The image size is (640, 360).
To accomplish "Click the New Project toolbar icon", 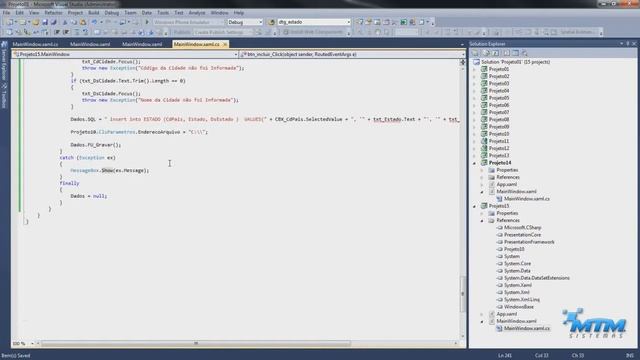I will pos(9,22).
